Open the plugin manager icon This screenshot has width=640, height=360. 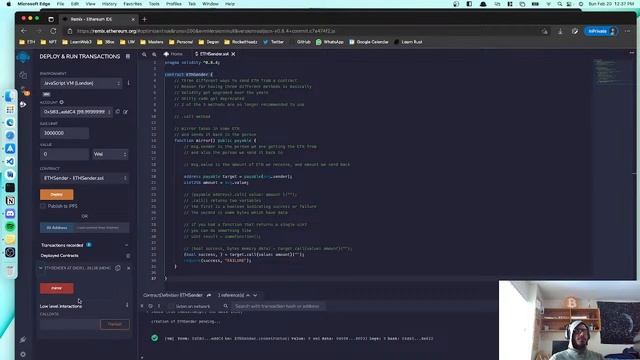23,340
